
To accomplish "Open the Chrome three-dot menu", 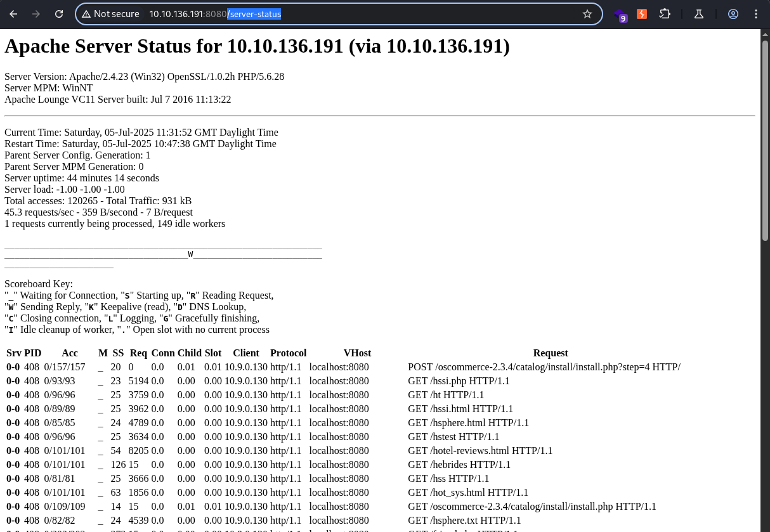I will (756, 14).
